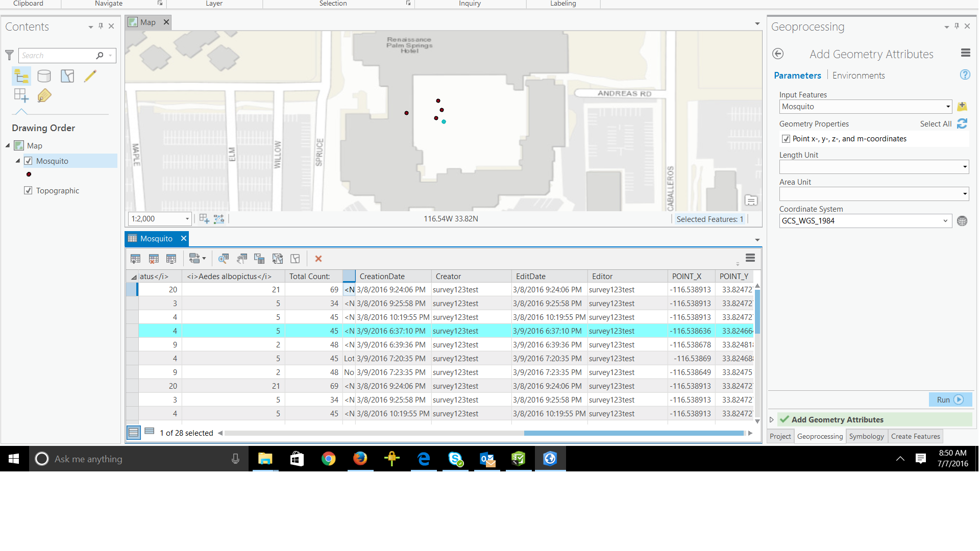Screen dimensions: 980x551
Task: Open the Project pane tab
Action: 780,437
